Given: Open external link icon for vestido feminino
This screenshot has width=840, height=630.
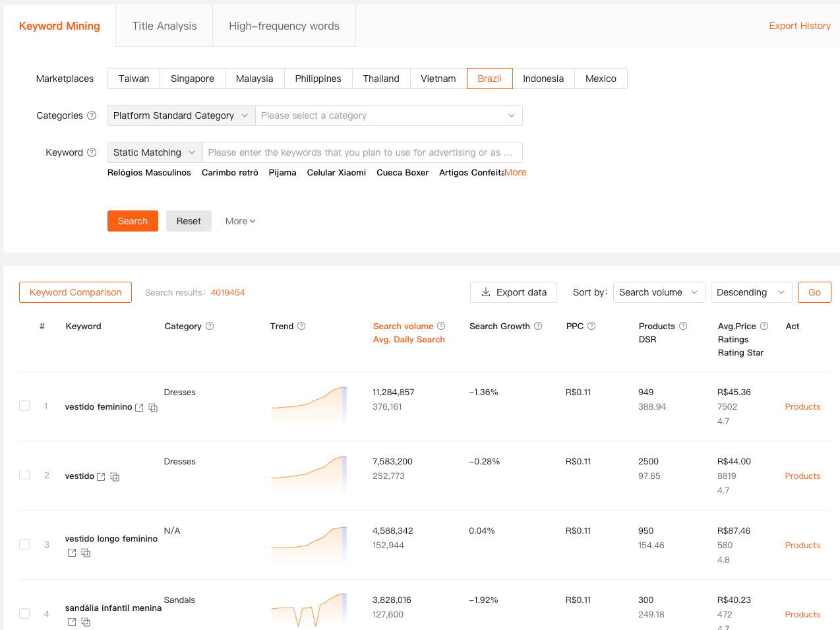Looking at the screenshot, I should (139, 408).
